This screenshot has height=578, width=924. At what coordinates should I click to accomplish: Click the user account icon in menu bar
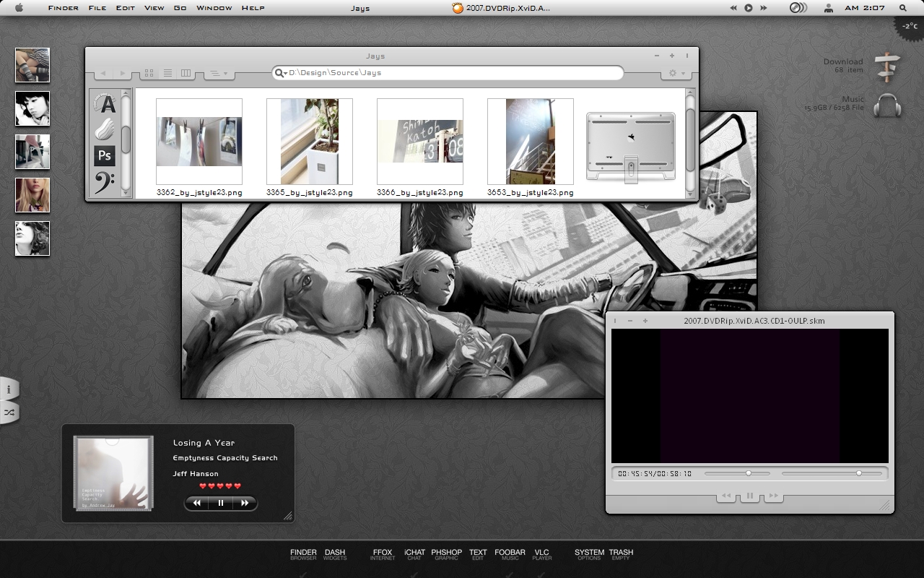click(829, 8)
